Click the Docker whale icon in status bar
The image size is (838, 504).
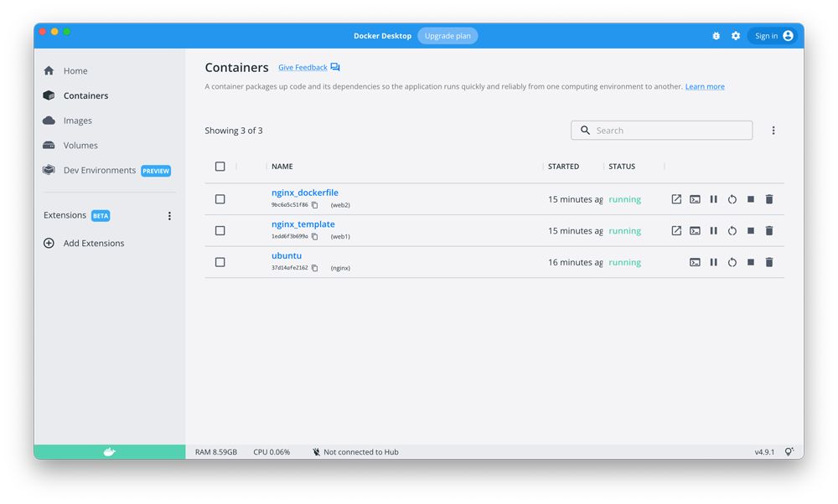pos(110,452)
